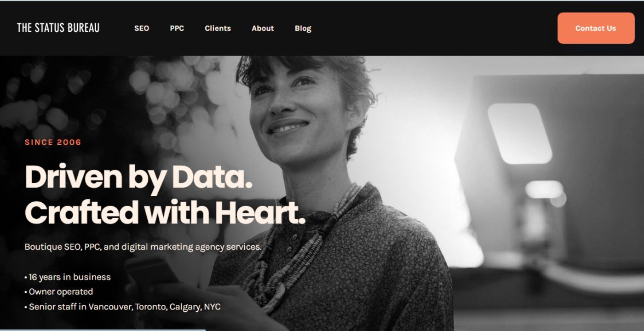Click the Senior staff in Vancouver bullet
The width and height of the screenshot is (644, 331).
pos(122,307)
